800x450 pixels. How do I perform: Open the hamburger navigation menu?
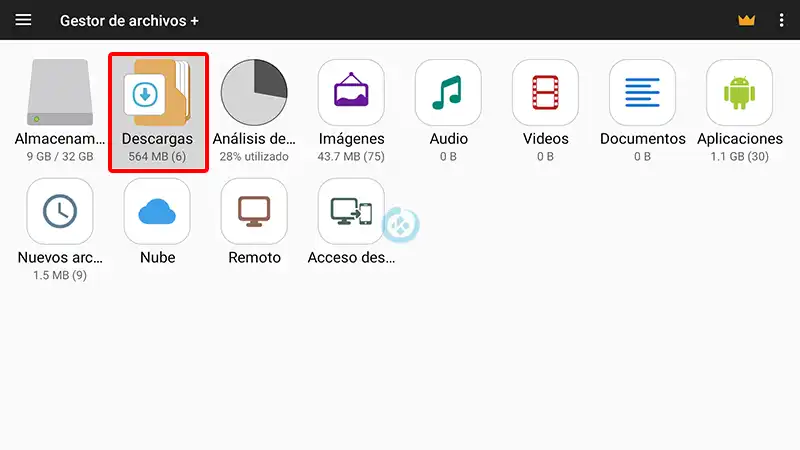coord(23,20)
